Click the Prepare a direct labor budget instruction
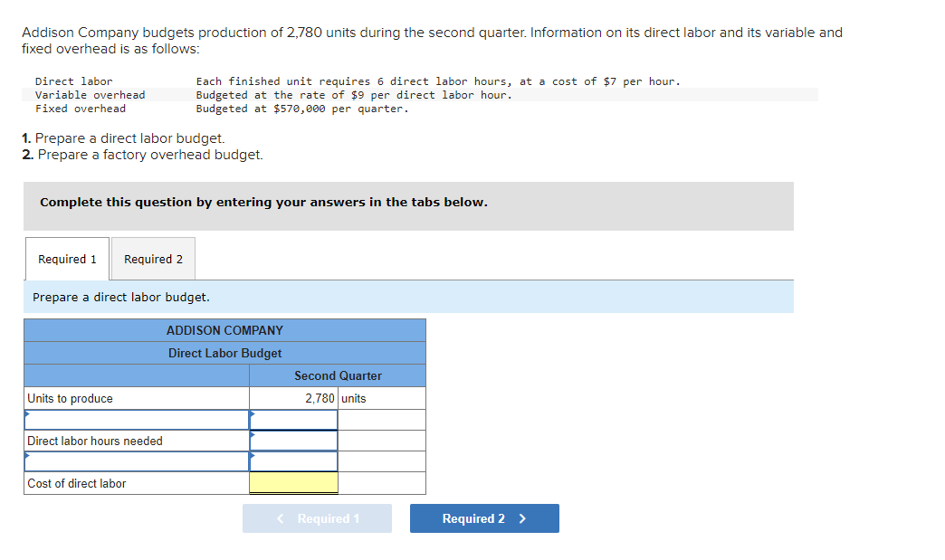Screen dimensions: 945x560 pyautogui.click(x=121, y=297)
